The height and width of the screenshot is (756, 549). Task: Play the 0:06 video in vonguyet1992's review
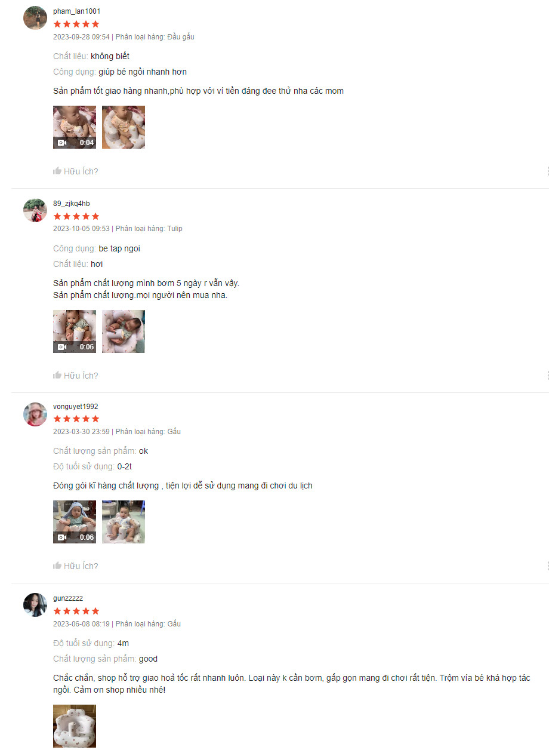75,522
